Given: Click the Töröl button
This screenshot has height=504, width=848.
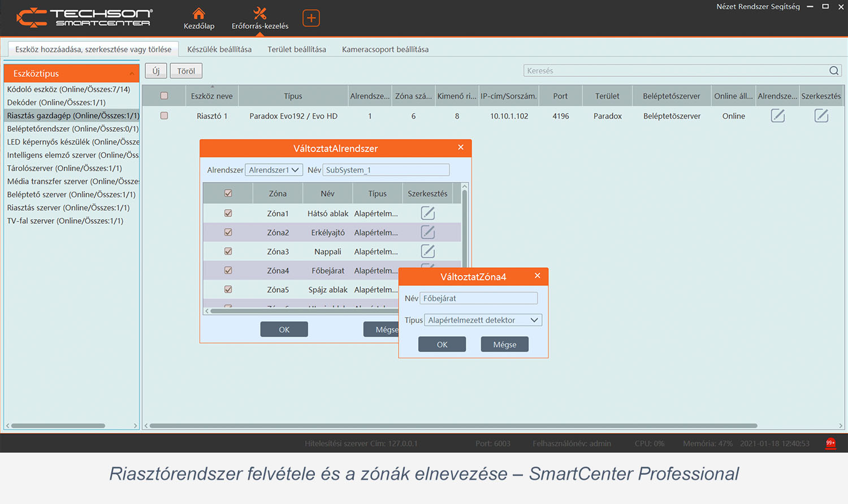Looking at the screenshot, I should (x=186, y=71).
